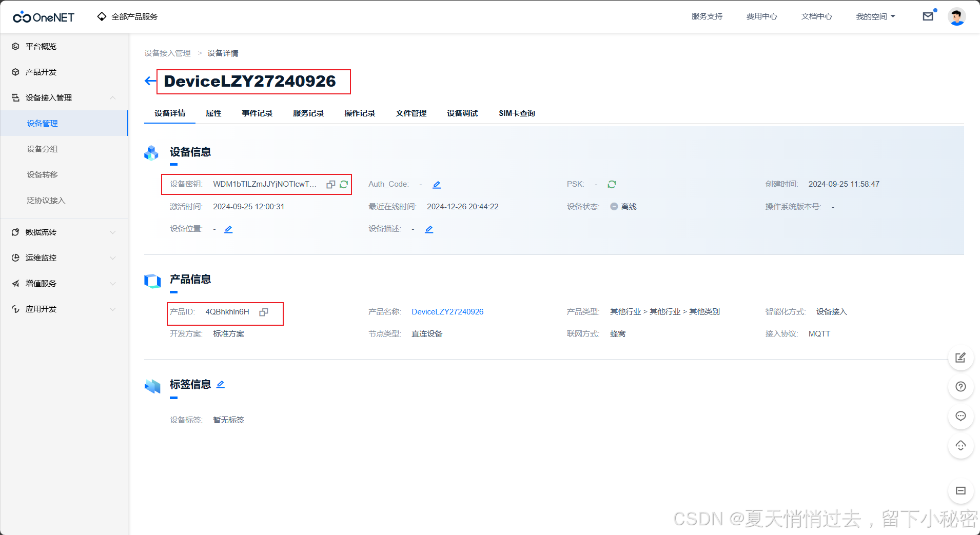Expand the 运维监控 sidebar group
The width and height of the screenshot is (980, 535).
click(64, 257)
